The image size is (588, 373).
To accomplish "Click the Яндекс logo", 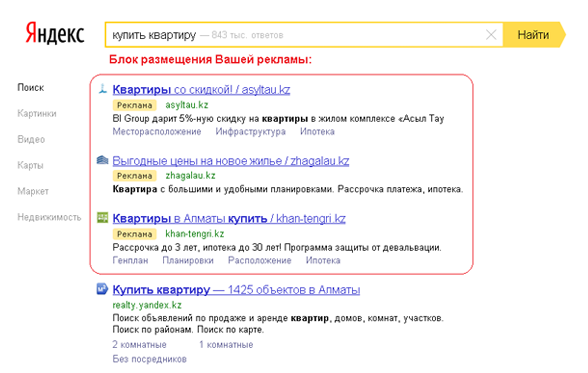I will pyautogui.click(x=55, y=34).
